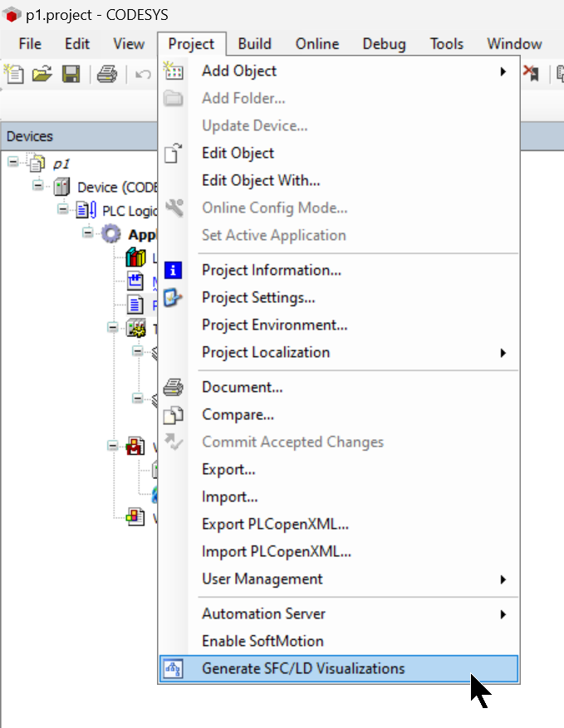Collapse the Device tree node

tap(38, 186)
